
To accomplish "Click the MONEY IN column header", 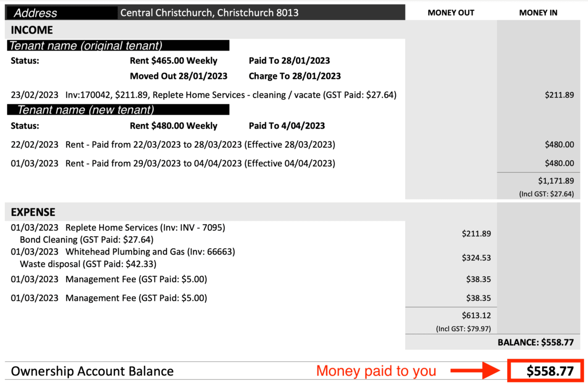I will coord(538,13).
